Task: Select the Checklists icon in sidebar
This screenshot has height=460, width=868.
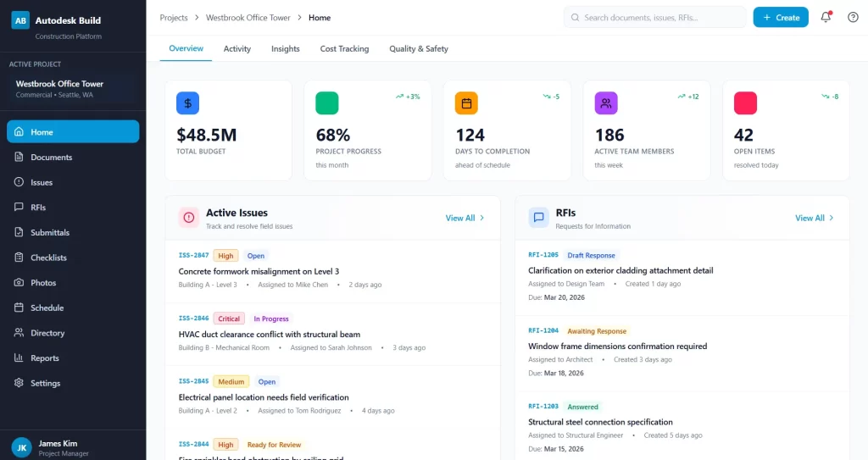Action: [19, 258]
